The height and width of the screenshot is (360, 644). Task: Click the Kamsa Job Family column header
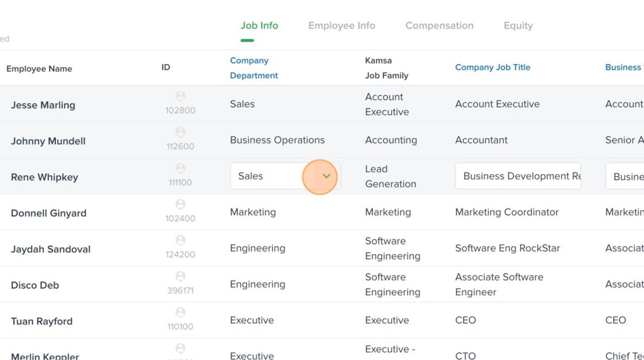386,68
